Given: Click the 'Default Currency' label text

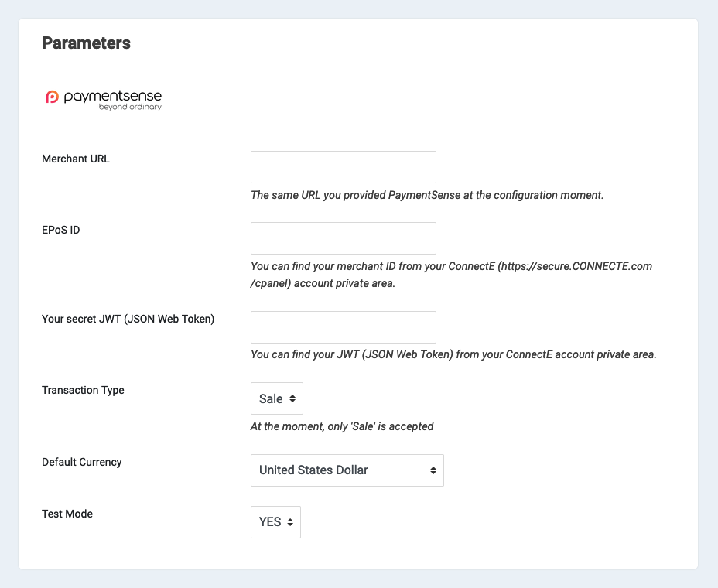Looking at the screenshot, I should (82, 462).
